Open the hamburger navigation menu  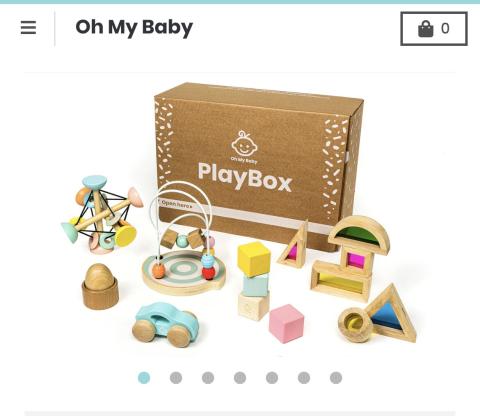pyautogui.click(x=28, y=28)
